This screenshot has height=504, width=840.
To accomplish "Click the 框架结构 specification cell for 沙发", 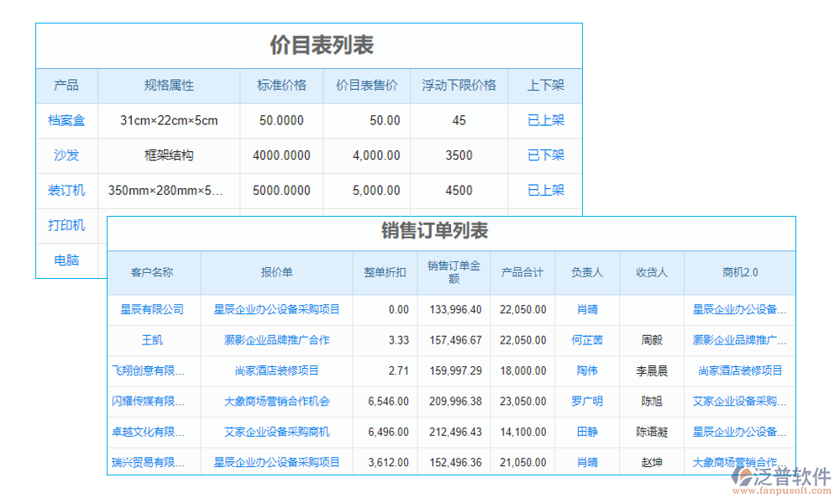I will tap(168, 155).
